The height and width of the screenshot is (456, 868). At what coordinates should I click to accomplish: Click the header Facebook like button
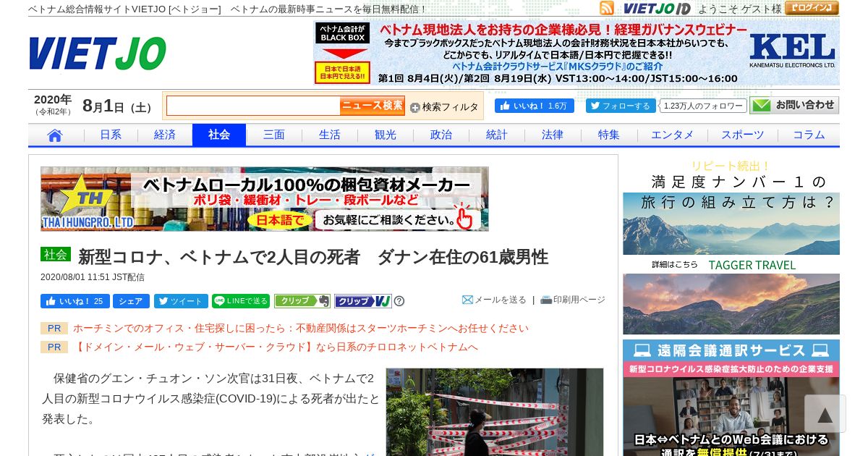[x=534, y=106]
